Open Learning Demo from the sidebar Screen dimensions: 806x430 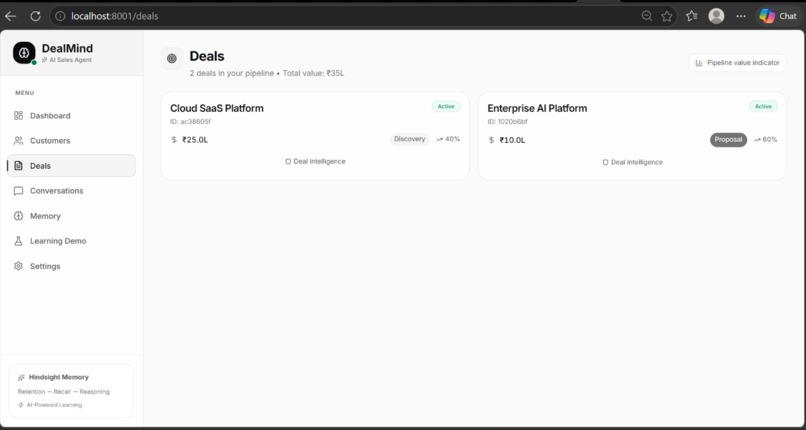tap(71, 241)
